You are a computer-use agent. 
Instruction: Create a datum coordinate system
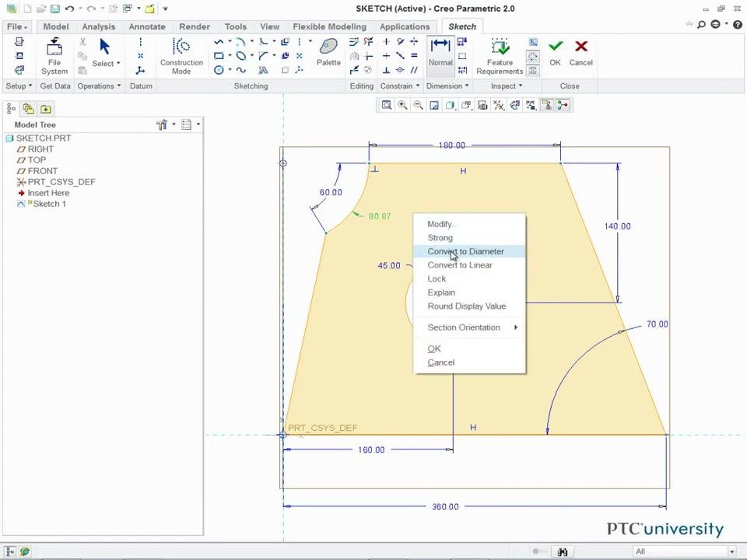[140, 71]
